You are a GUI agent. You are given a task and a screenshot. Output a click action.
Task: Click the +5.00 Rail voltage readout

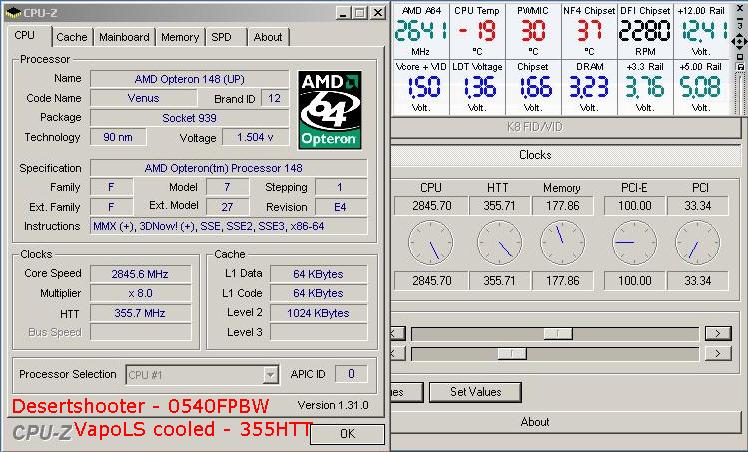701,87
